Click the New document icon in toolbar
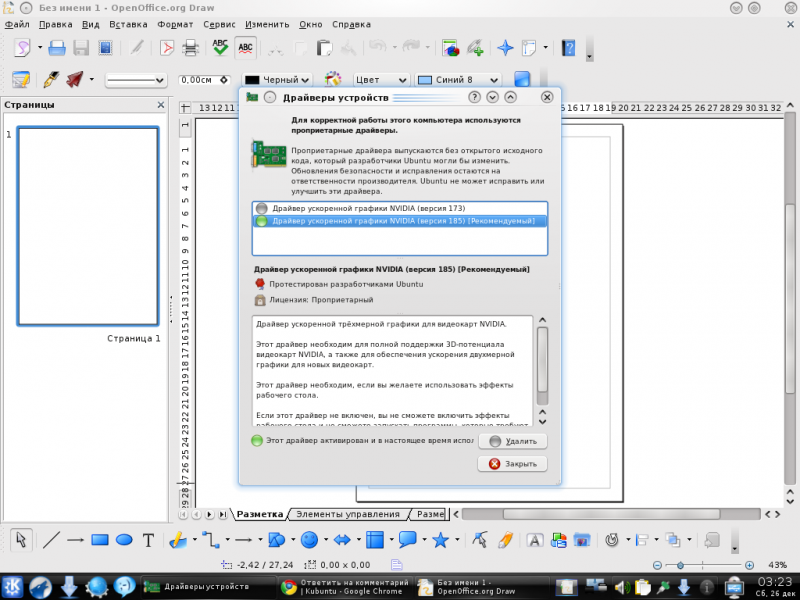This screenshot has width=800, height=600. [x=22, y=48]
